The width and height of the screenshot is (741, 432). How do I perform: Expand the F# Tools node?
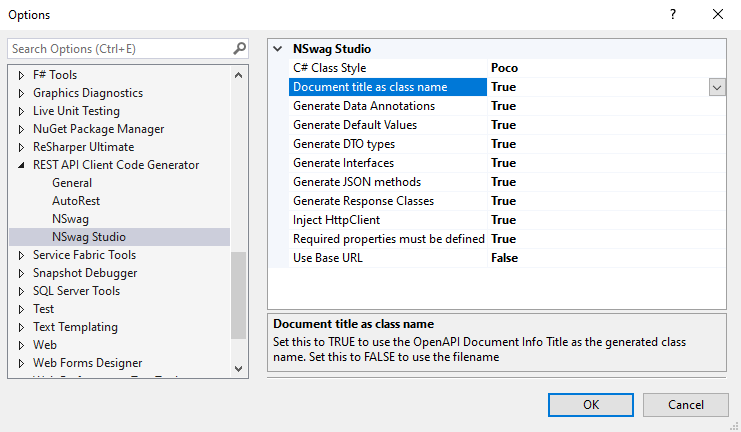pos(21,75)
